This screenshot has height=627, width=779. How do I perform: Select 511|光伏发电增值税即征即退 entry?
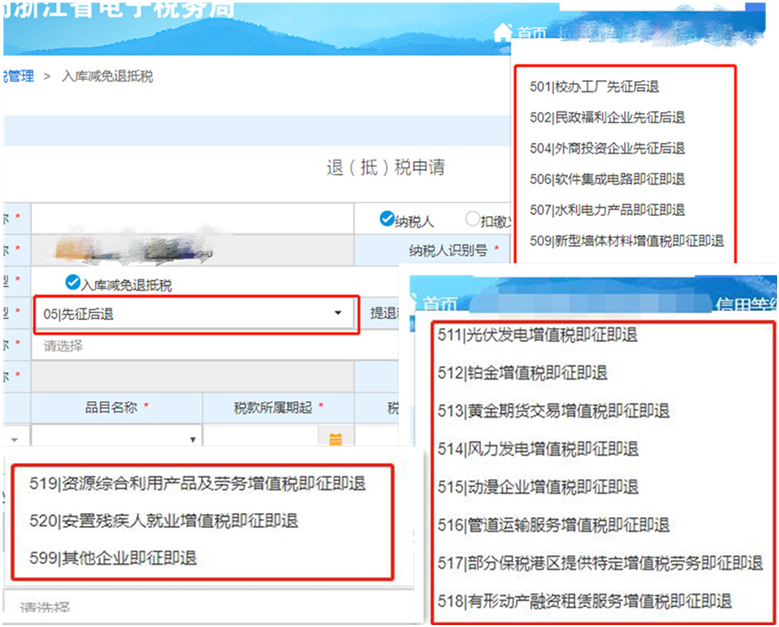pos(538,335)
